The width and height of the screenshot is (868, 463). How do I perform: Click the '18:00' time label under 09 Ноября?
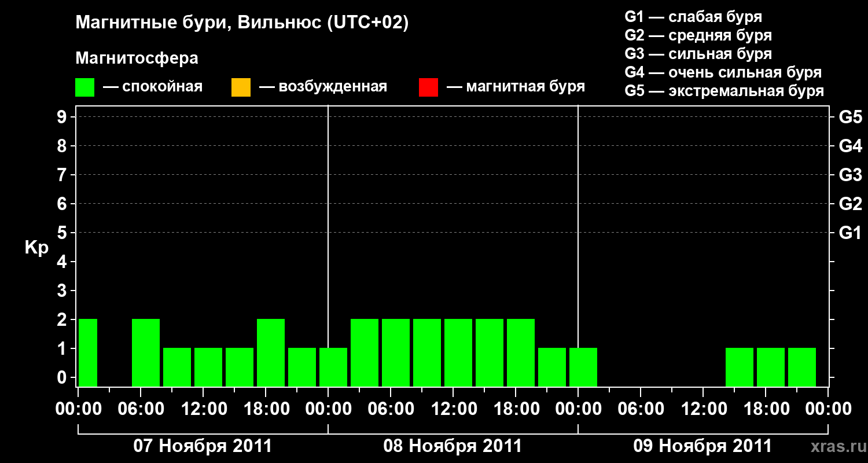(766, 409)
